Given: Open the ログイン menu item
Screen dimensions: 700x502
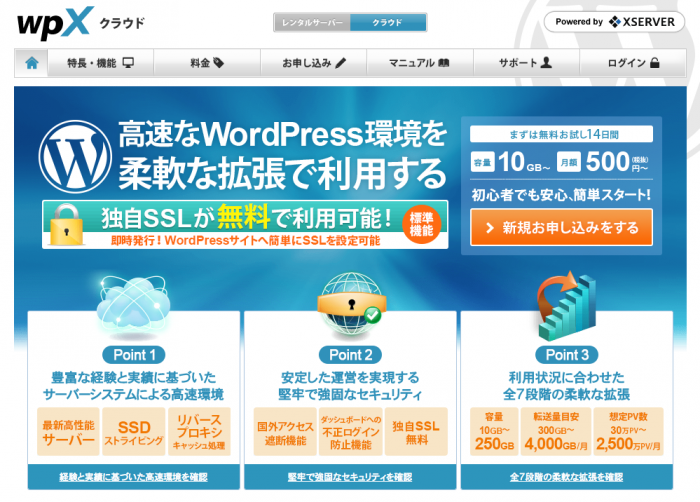Looking at the screenshot, I should tap(633, 63).
